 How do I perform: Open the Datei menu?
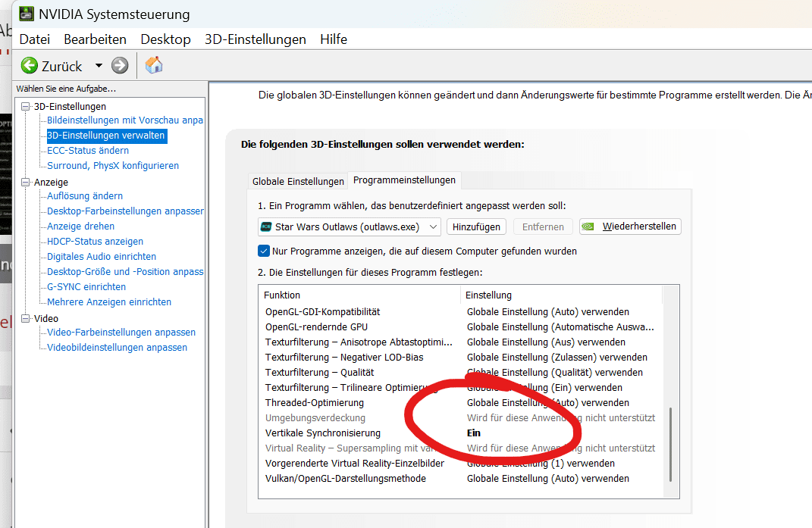[x=35, y=39]
